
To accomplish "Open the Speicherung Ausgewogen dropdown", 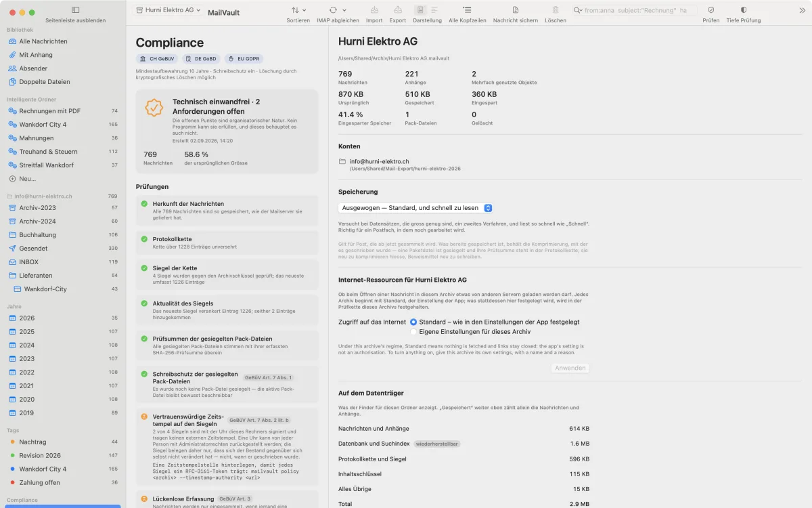I will pos(415,208).
